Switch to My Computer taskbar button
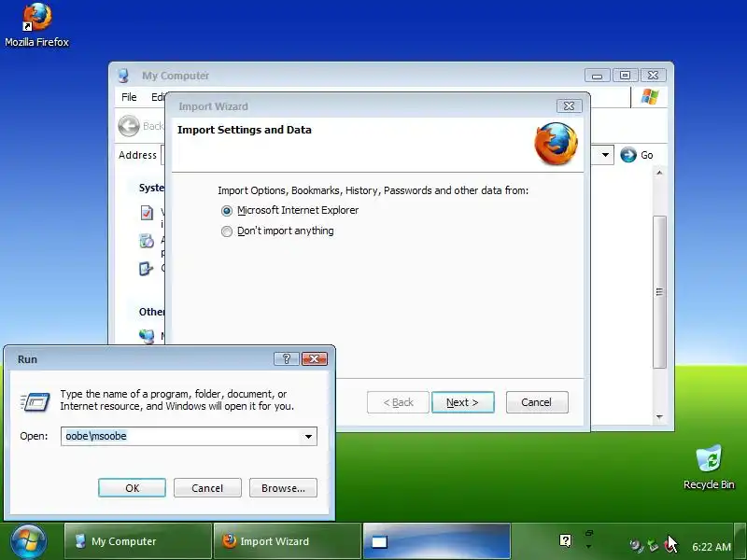The height and width of the screenshot is (560, 747). 138,541
